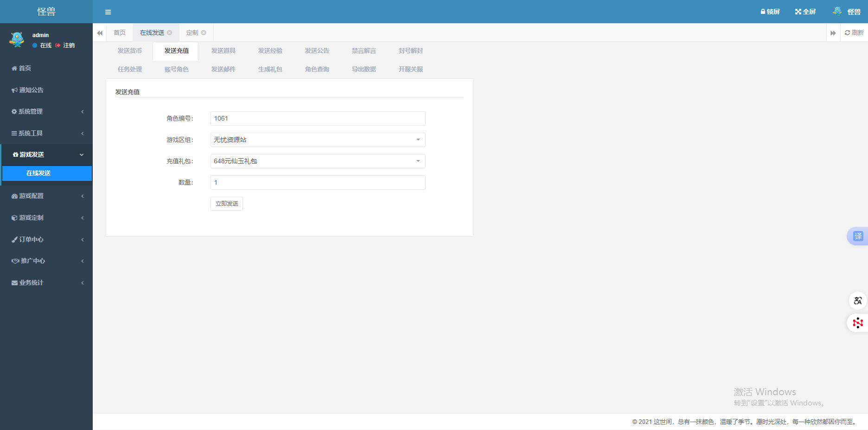Expand the 游戏定制 sidebar menu
868x430 pixels.
46,218
